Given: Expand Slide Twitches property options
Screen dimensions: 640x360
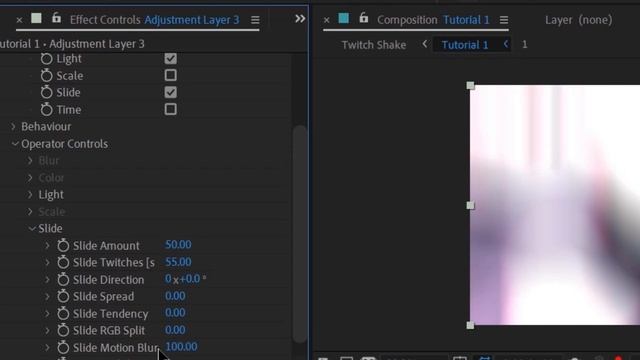Looking at the screenshot, I should (x=47, y=262).
